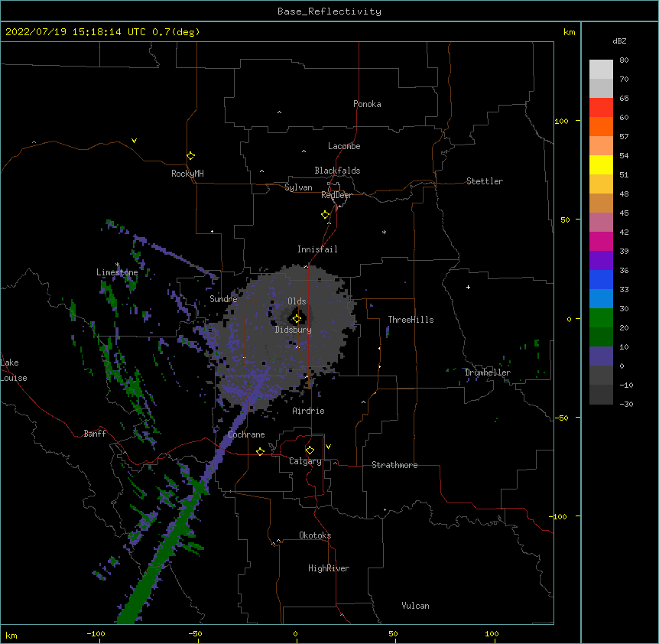Select the Drumheller label
The width and height of the screenshot is (659, 644).
(488, 372)
